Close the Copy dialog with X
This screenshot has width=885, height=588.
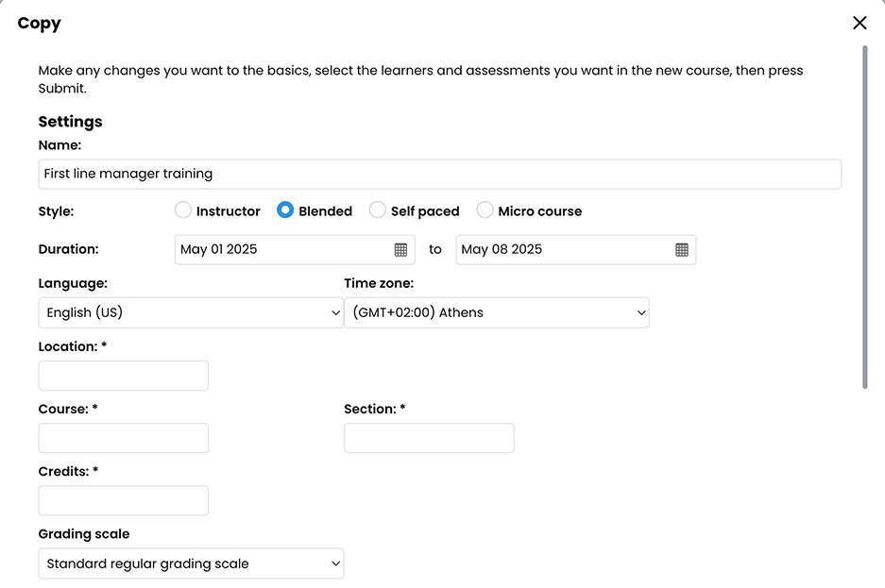tap(859, 24)
